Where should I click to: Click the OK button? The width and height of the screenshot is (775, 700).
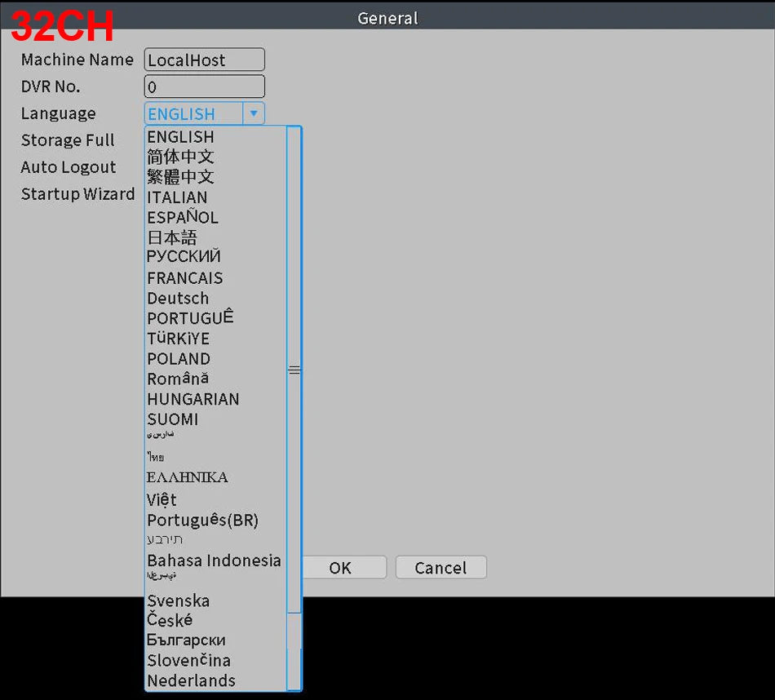340,568
